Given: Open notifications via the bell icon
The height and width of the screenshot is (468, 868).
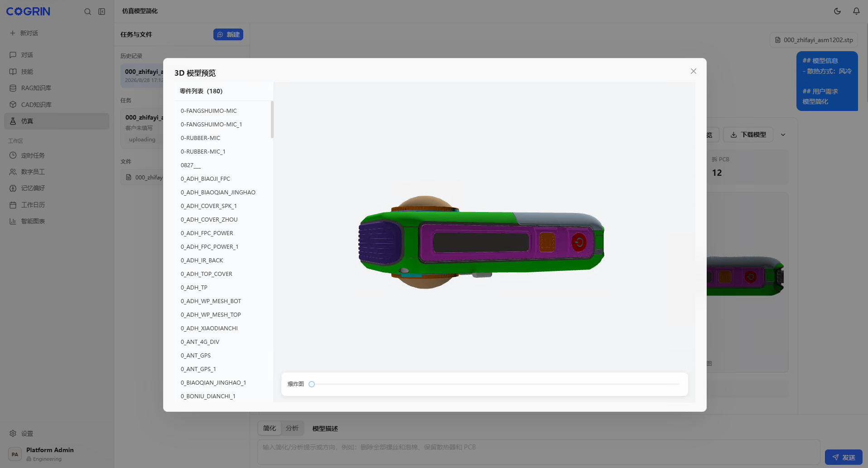Looking at the screenshot, I should click(856, 11).
